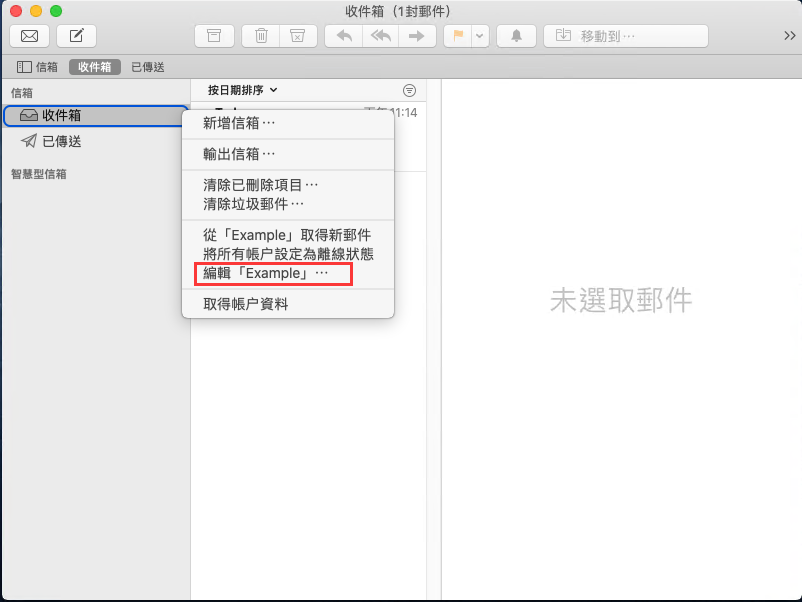Click the trash Delete icon
The width and height of the screenshot is (802, 602).
click(261, 36)
